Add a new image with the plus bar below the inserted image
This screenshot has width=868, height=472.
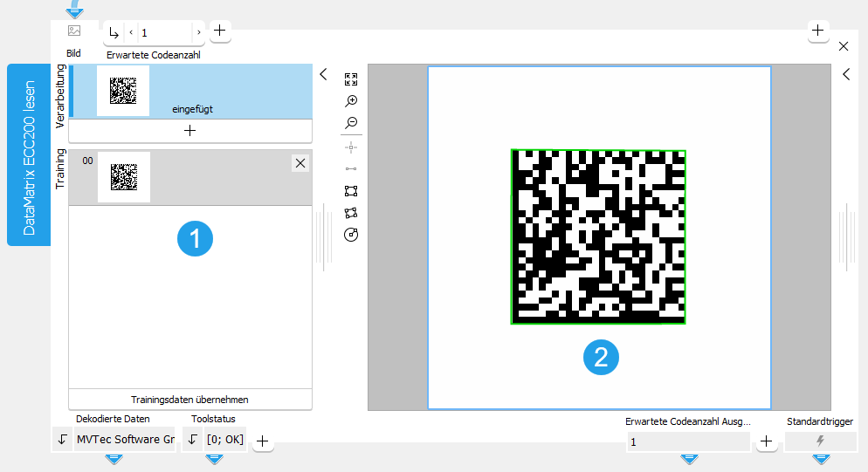(x=189, y=131)
